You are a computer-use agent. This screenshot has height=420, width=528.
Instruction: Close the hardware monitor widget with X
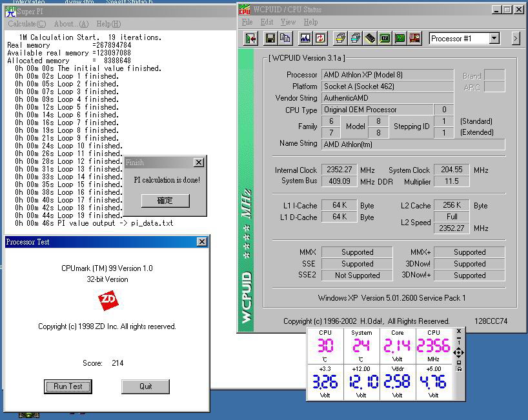tap(459, 331)
